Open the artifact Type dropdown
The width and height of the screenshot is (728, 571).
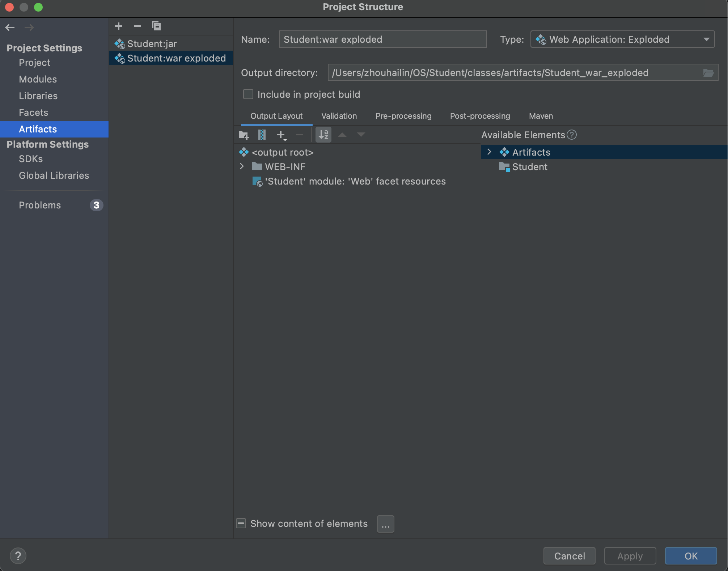coord(622,39)
